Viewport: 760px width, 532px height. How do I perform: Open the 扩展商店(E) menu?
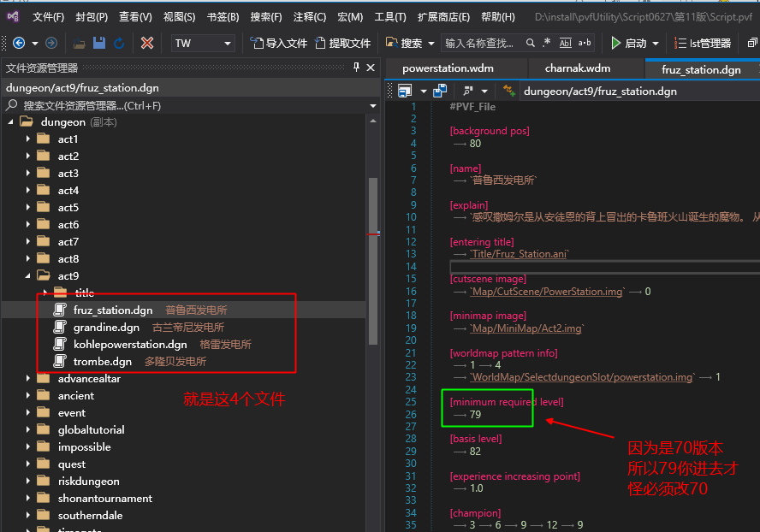pos(443,17)
